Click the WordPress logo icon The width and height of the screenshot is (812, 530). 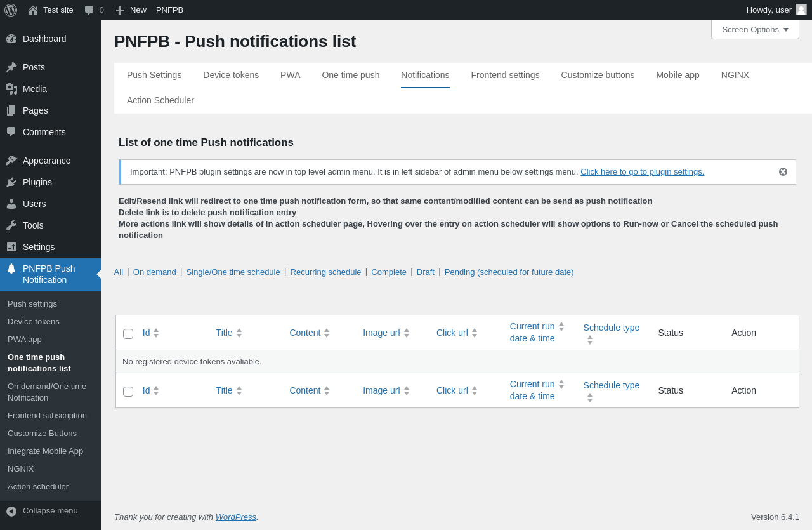click(x=11, y=10)
